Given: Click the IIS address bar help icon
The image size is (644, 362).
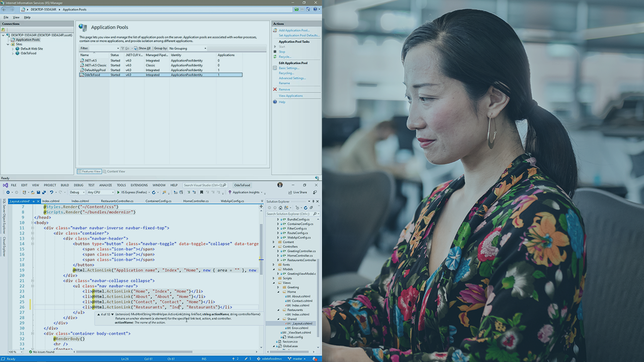Looking at the screenshot, I should pyautogui.click(x=316, y=10).
